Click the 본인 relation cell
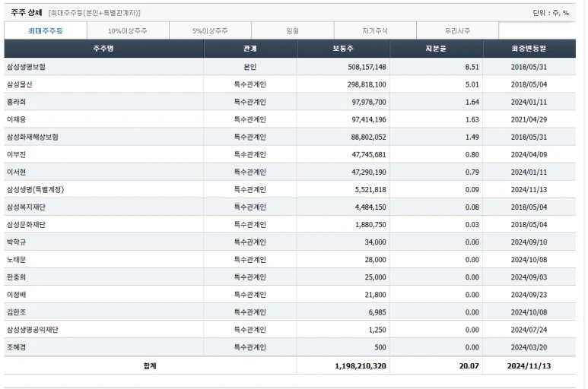588x389 pixels. point(250,67)
